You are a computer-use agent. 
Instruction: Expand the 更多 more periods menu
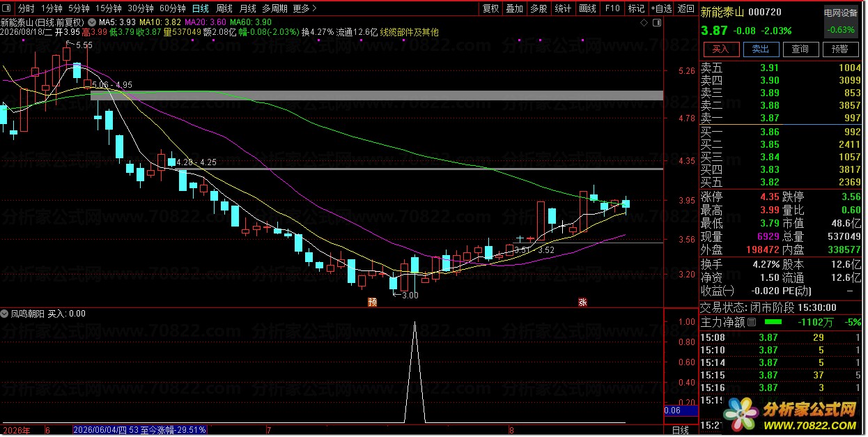304,8
